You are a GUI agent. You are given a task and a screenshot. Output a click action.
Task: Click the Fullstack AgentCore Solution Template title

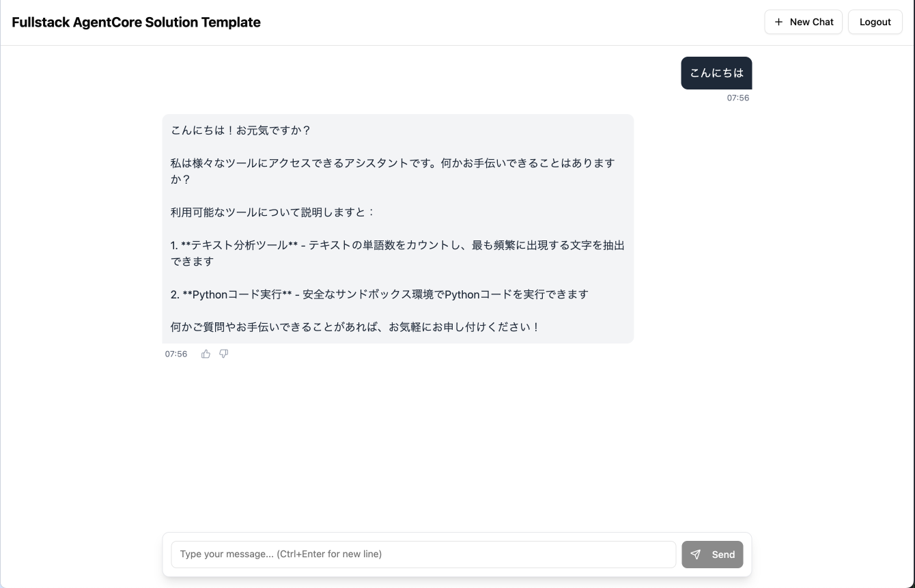[x=137, y=23]
